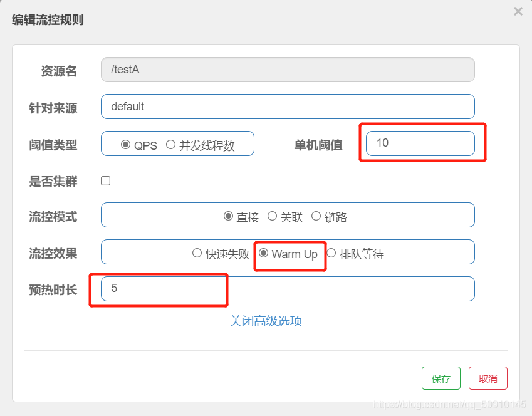
Task: Click the 阈值类型 field label
Action: click(x=53, y=145)
